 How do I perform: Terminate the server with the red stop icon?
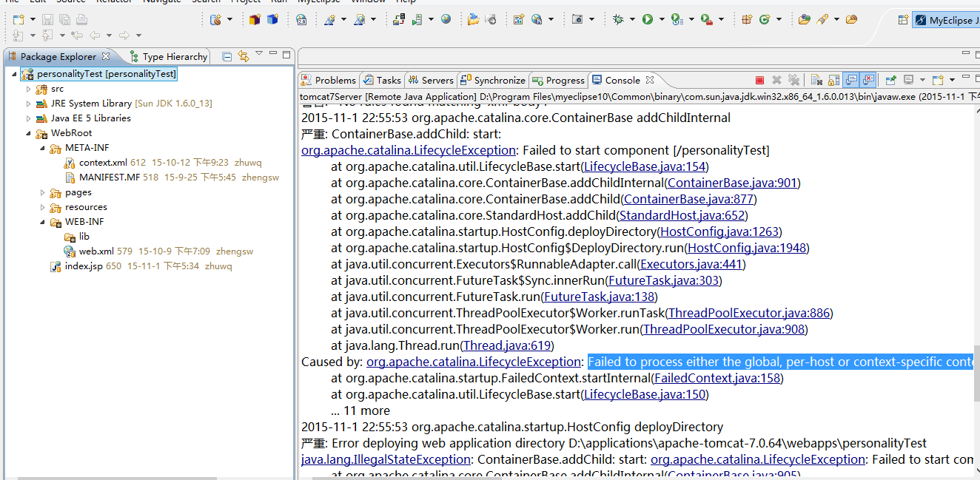click(x=759, y=80)
